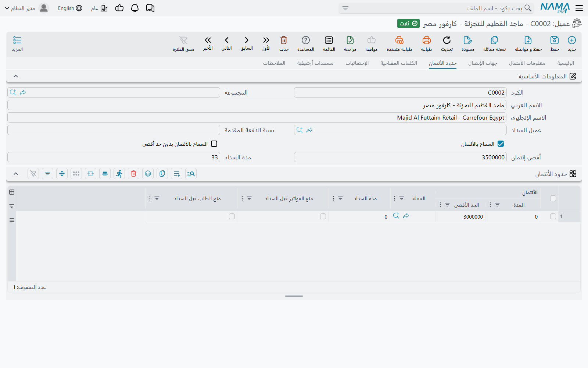Click the grid search rows icon

(191, 174)
